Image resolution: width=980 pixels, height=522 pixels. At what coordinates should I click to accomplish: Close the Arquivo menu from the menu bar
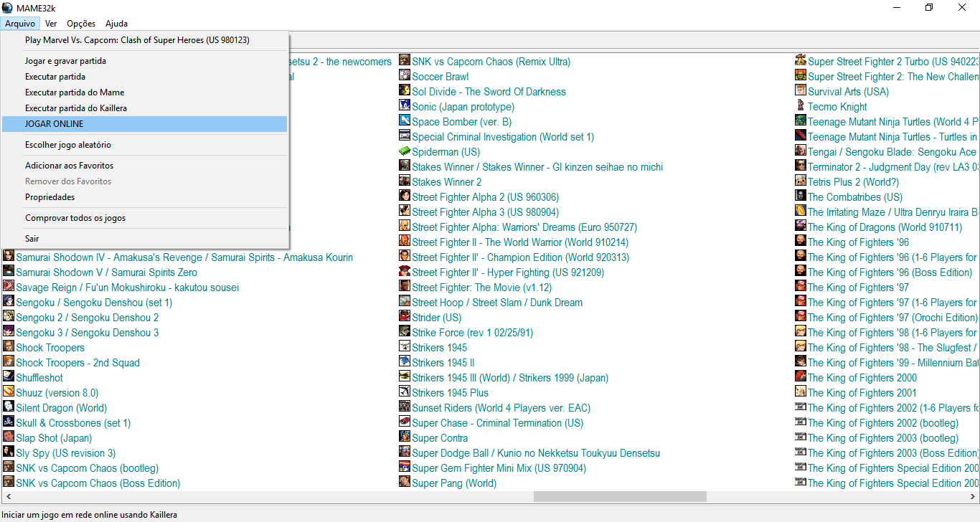[x=20, y=24]
